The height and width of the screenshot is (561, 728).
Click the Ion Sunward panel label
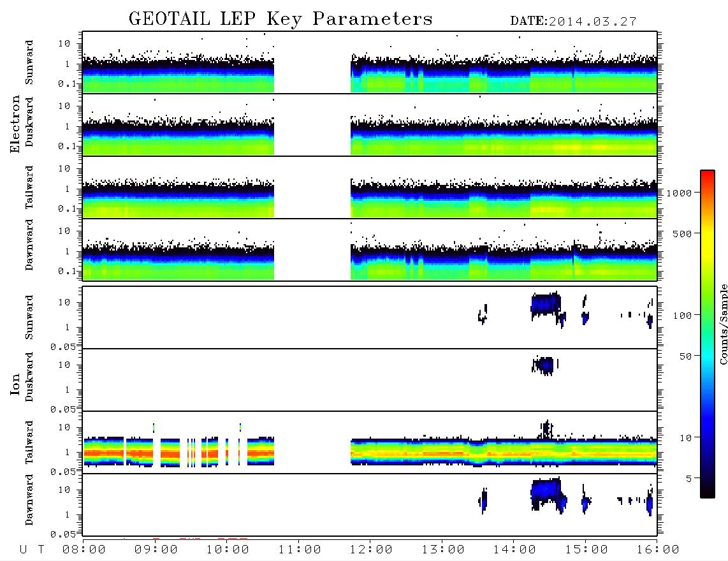(29, 317)
